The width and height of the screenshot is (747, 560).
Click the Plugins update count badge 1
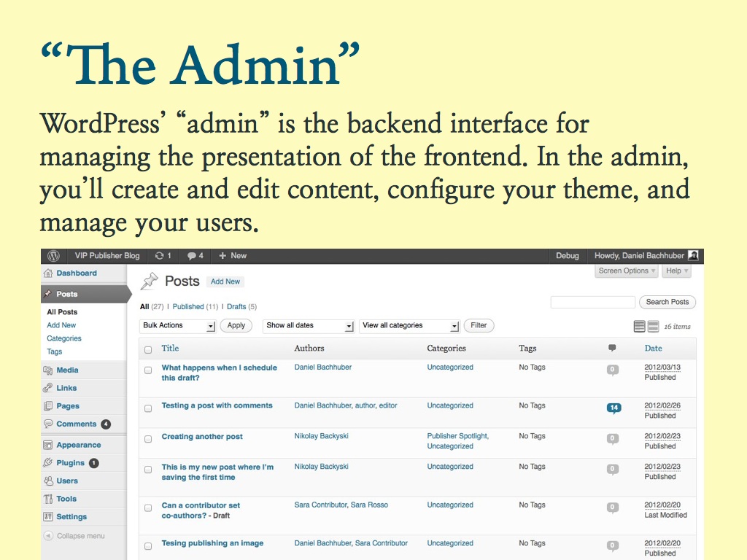(x=94, y=463)
